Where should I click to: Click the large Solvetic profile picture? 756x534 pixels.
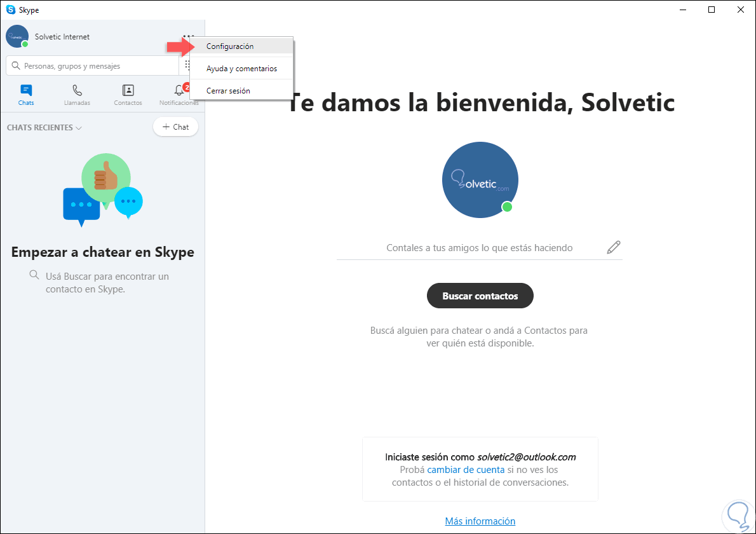[480, 180]
